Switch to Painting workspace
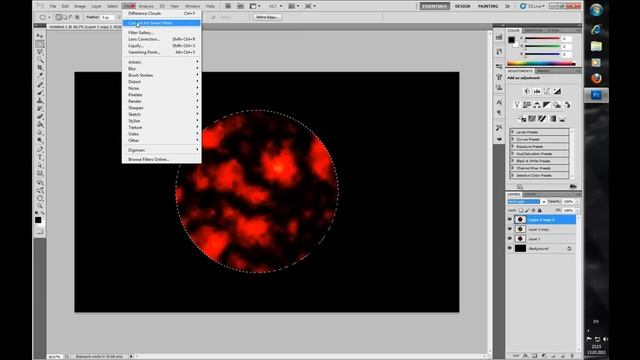Screen dimensions: 640x360 point(488,6)
